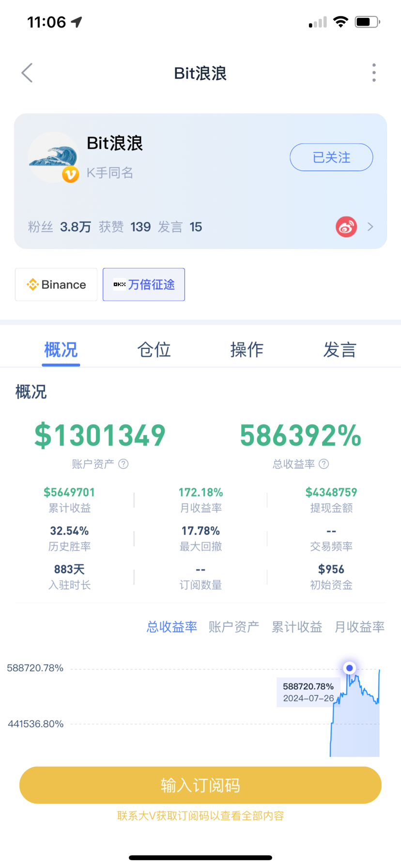
Task: Tap the Wi-Fi status icon
Action: tap(341, 22)
